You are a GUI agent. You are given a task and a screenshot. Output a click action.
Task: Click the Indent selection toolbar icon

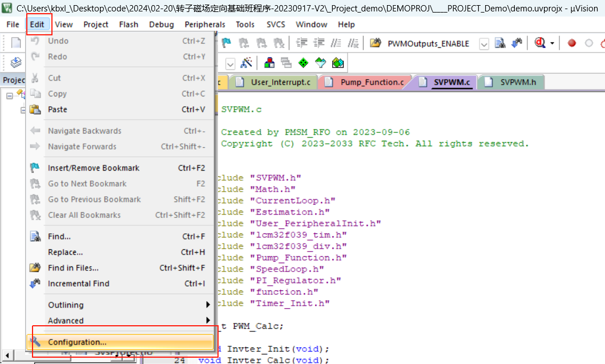[x=301, y=43]
